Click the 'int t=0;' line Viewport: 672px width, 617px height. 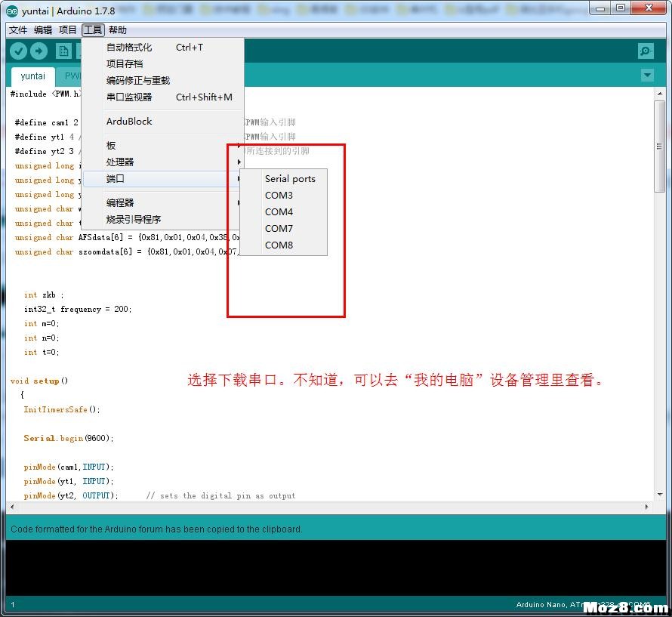42,353
